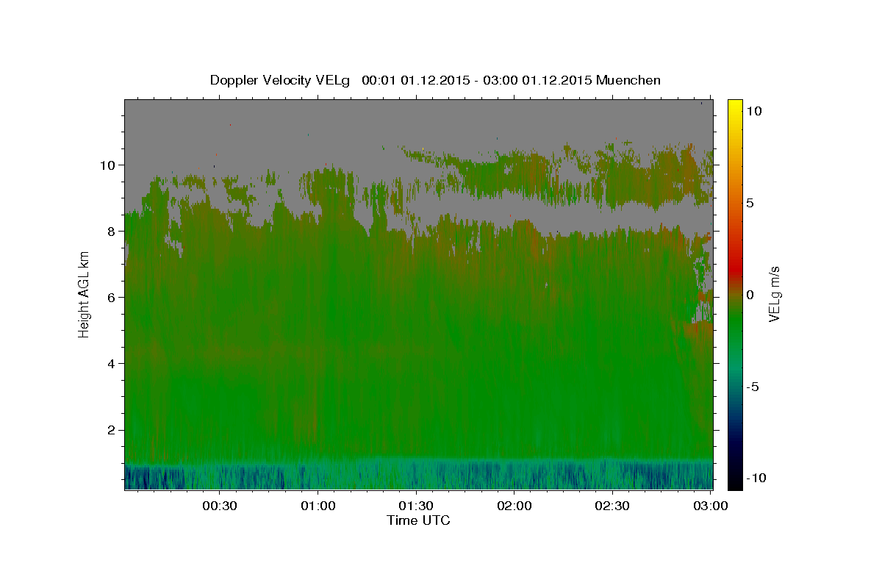
Task: Click the colorbar tick value -10
Action: point(756,478)
